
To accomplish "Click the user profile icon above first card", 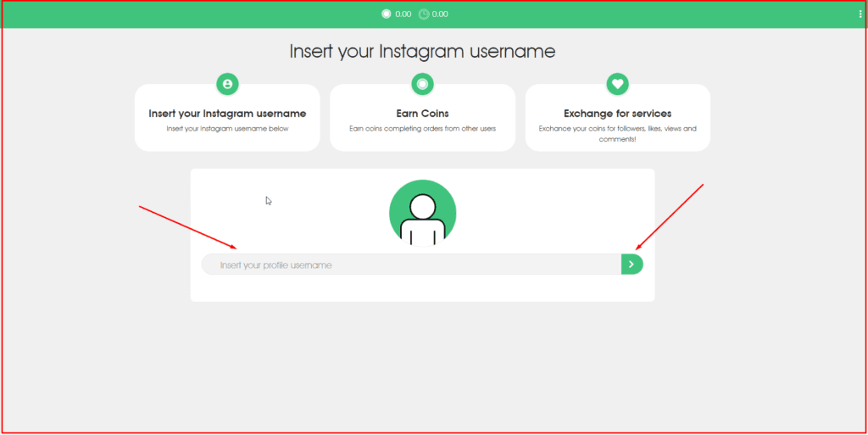I will point(227,84).
